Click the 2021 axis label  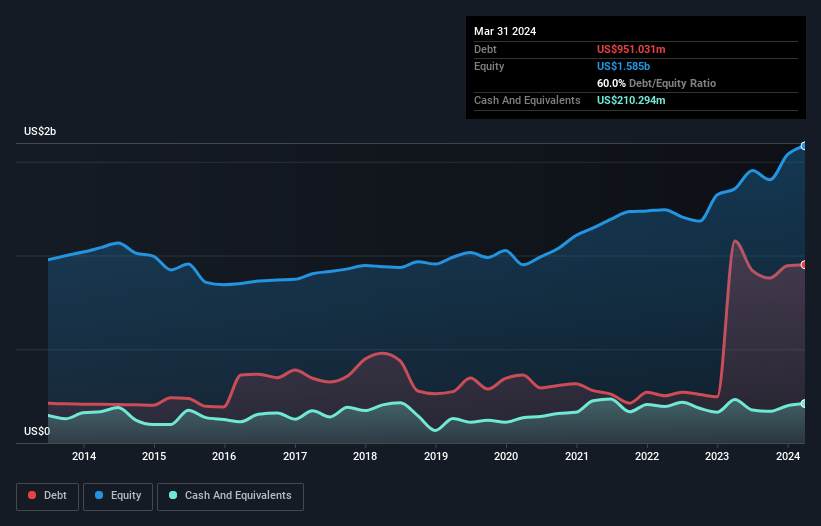576,456
